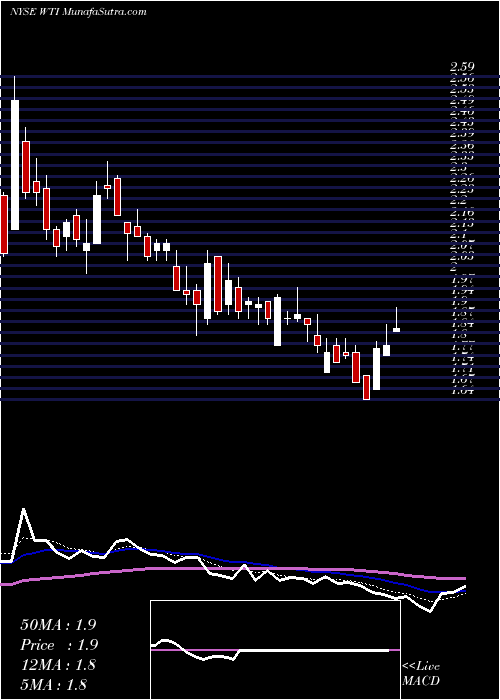The width and height of the screenshot is (500, 700).
Task: Click the 2.59 top price axis label
Action: coord(462,67)
